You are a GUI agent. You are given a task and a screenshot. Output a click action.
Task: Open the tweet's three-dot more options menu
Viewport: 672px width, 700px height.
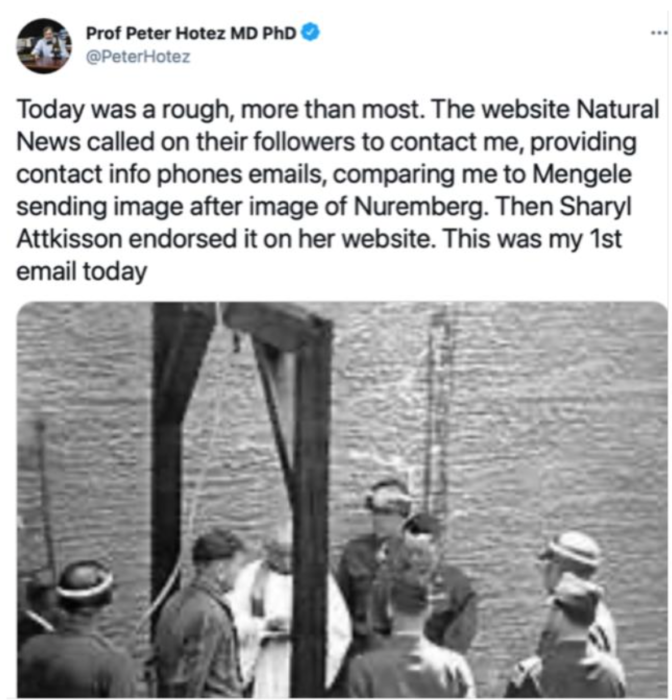(x=659, y=33)
